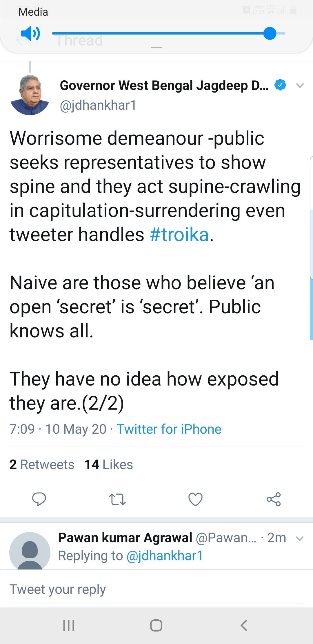
Task: View the 14 Likes list
Action: point(109,464)
